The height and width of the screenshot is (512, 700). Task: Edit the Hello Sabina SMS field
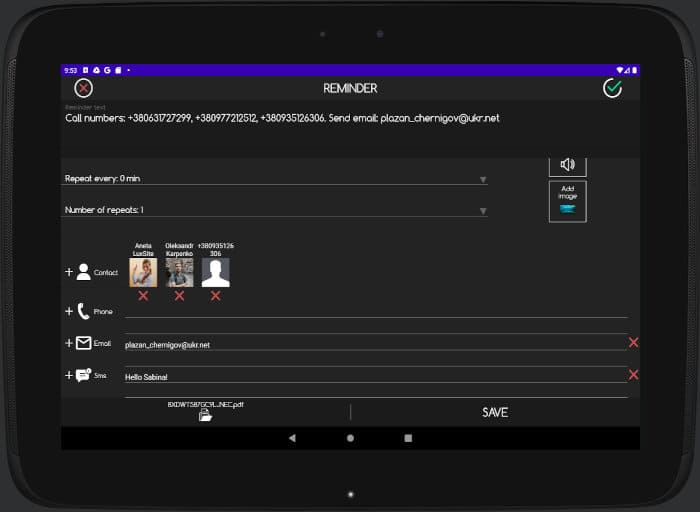click(376, 377)
